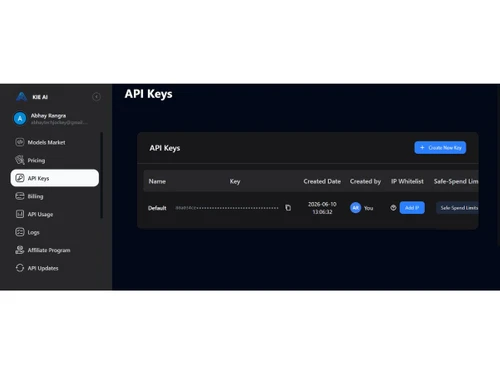Image resolution: width=500 pixels, height=375 pixels.
Task: Click the API Keys sidebar icon
Action: (20, 178)
